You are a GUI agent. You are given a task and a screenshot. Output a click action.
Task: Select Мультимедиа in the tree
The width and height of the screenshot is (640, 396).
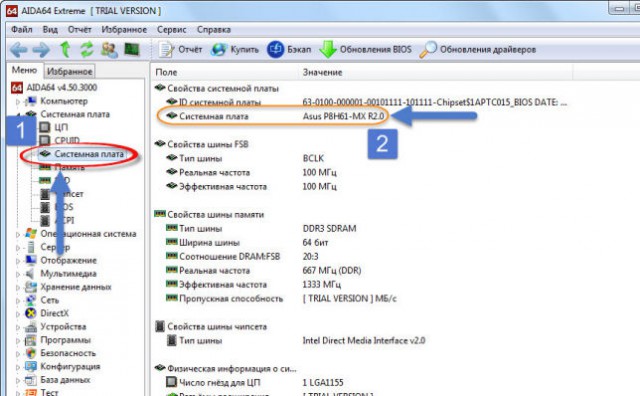click(x=69, y=274)
